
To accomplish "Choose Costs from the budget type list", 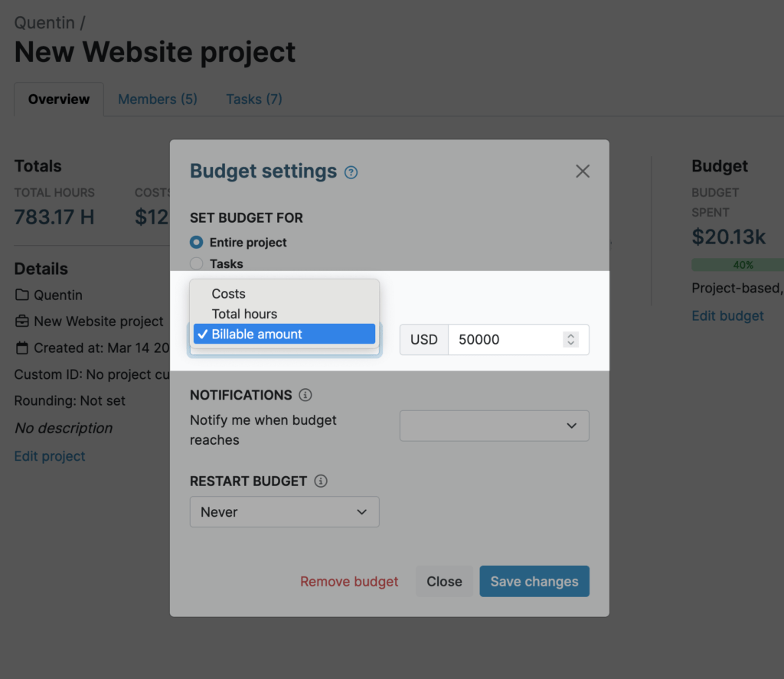I will 229,293.
